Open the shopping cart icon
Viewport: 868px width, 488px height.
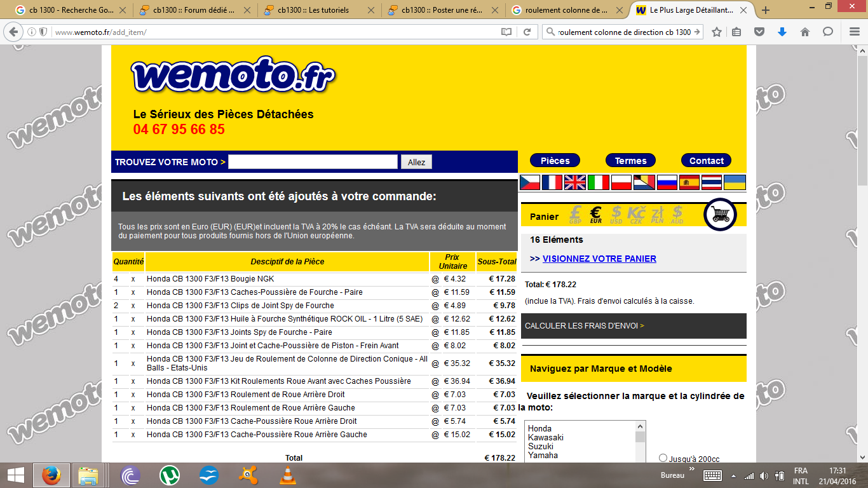tap(720, 215)
